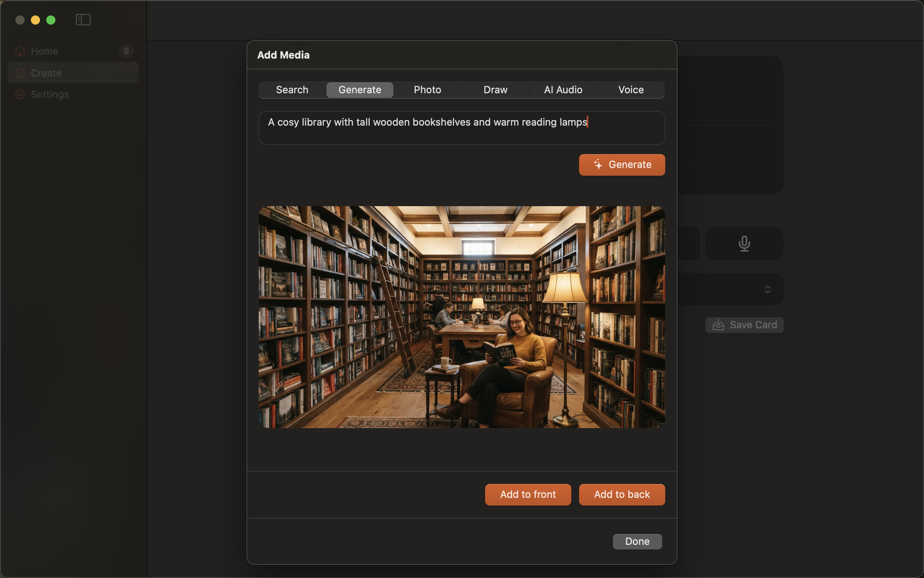This screenshot has height=578, width=924.
Task: Click the green zoom window button
Action: [x=51, y=20]
